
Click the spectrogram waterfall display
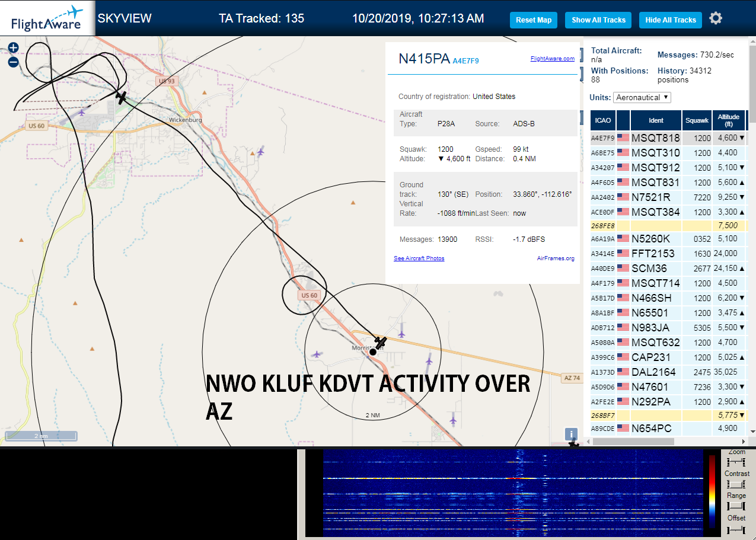click(514, 493)
